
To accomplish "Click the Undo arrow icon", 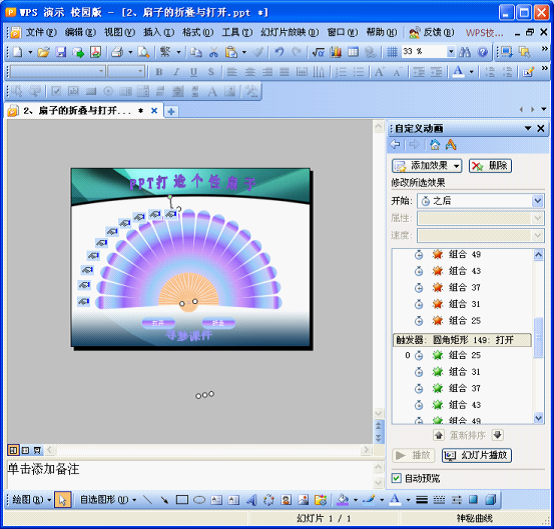I will click(x=279, y=52).
